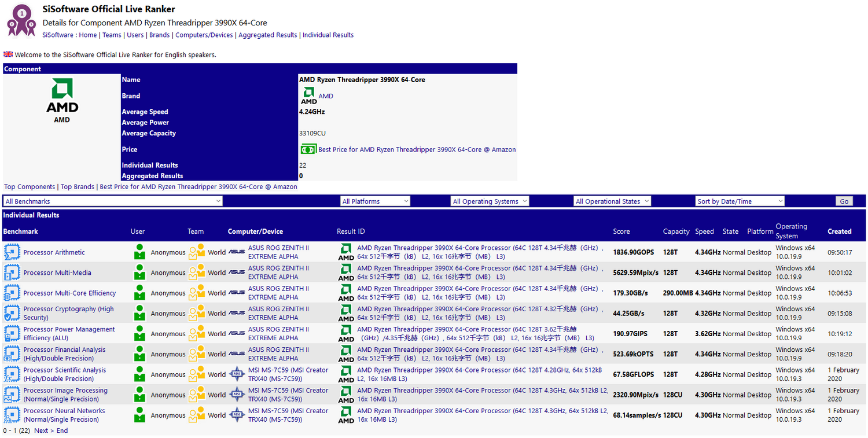Open result ID link in Processor Arithmetic row
868x438 pixels.
click(481, 252)
